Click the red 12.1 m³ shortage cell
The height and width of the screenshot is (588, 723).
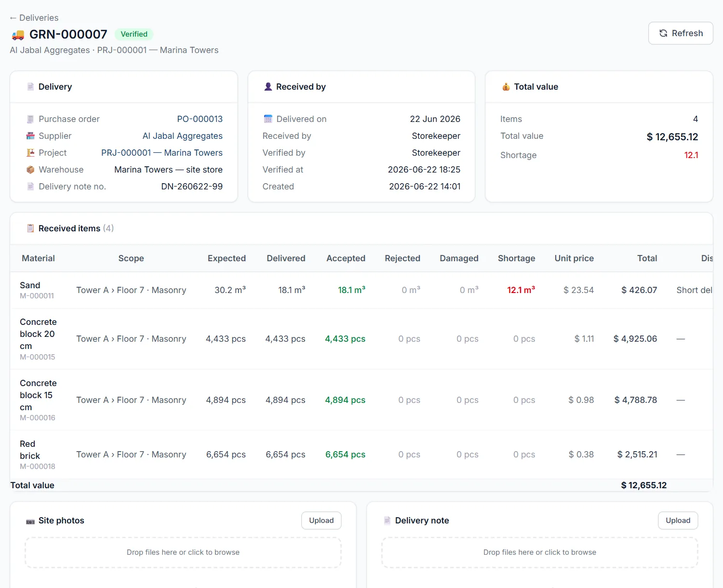(521, 290)
